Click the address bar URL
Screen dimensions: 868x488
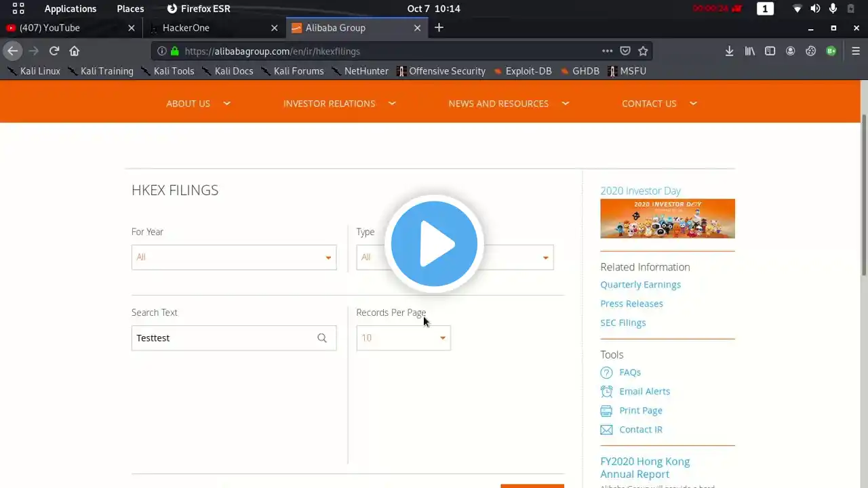point(272,51)
